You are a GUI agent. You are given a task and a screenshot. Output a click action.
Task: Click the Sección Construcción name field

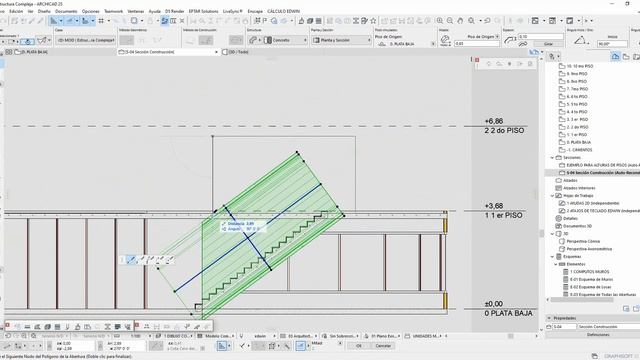pyautogui.click(x=609, y=327)
